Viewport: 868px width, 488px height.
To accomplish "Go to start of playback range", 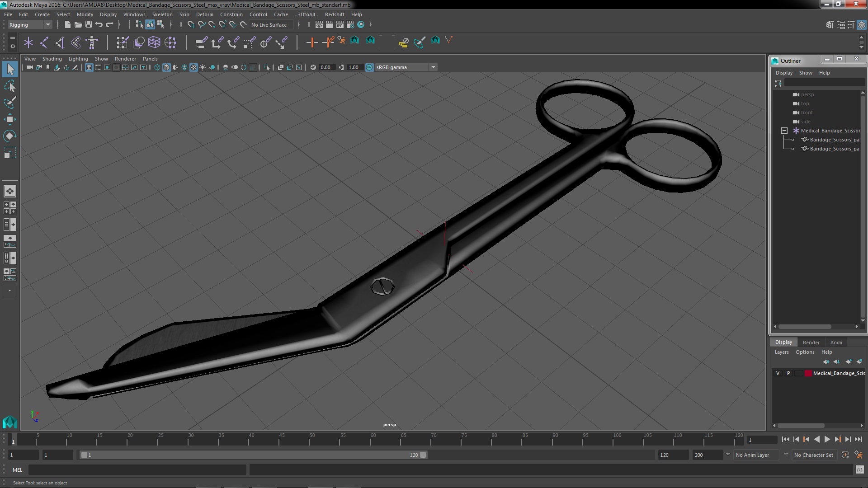I will pos(785,439).
